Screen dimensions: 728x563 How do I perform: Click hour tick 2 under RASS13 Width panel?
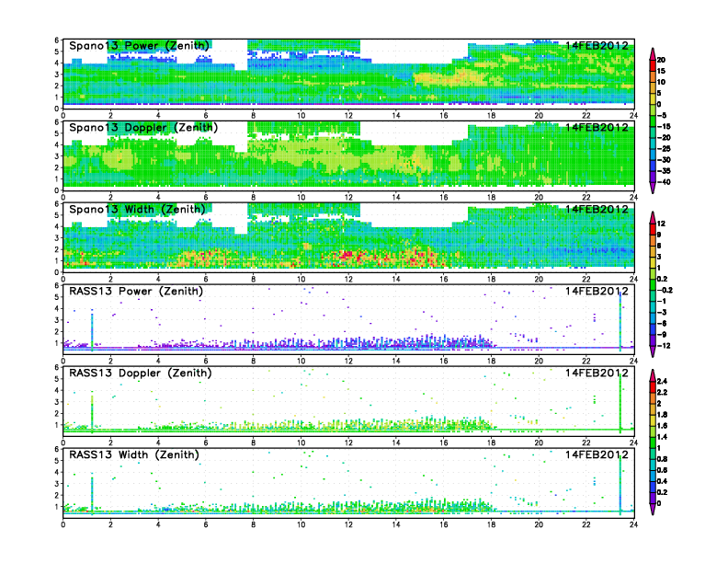pyautogui.click(x=110, y=524)
